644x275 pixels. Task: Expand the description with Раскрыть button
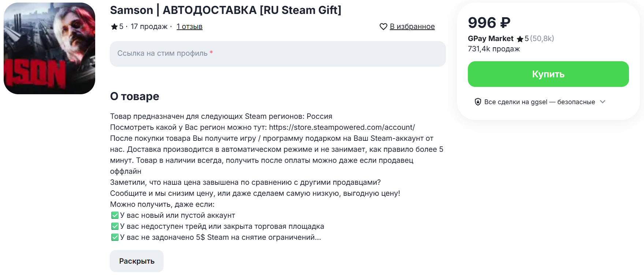tap(137, 261)
